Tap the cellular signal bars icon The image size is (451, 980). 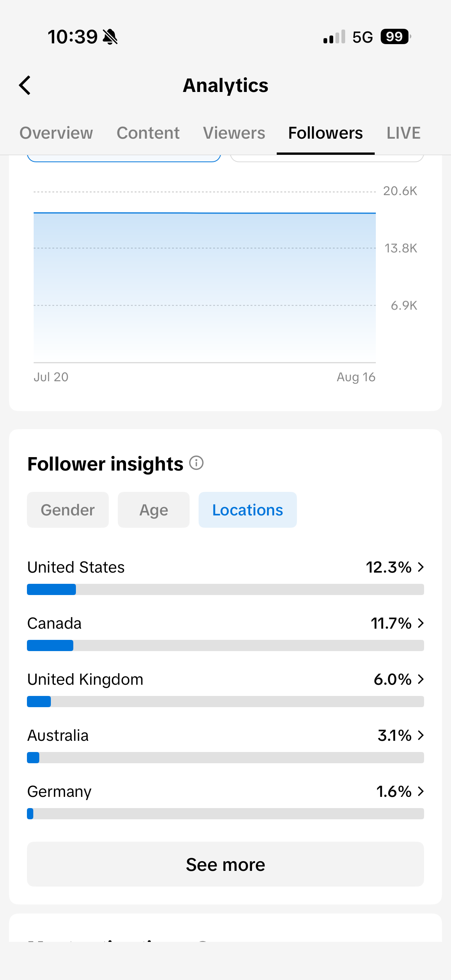coord(334,37)
